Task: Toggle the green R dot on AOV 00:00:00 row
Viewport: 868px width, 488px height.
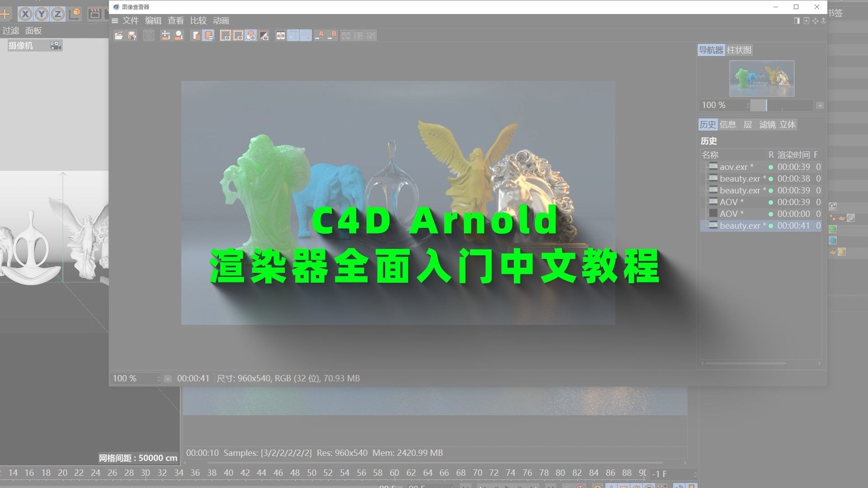Action: coord(771,214)
